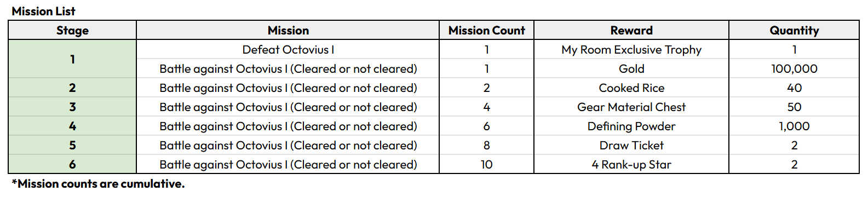This screenshot has height=197, width=868.
Task: Click the Gear Material Chest reward
Action: tap(631, 107)
